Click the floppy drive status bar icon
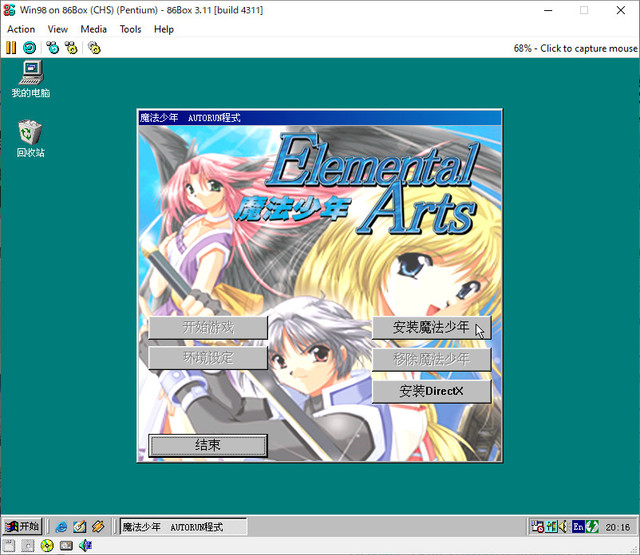This screenshot has height=555, width=640. (9, 546)
